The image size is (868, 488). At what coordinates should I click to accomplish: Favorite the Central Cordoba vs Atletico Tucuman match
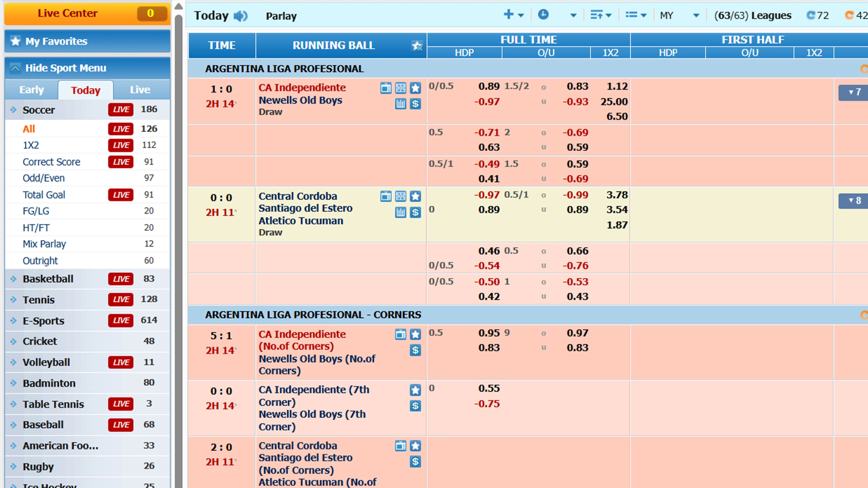415,196
